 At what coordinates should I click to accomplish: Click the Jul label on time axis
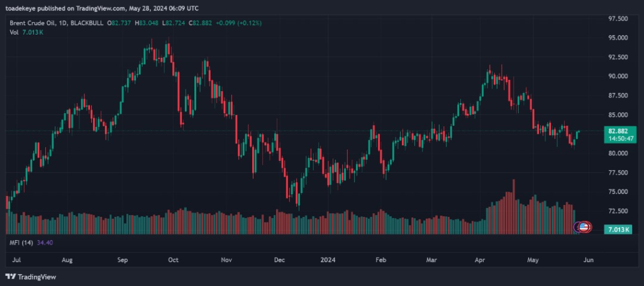pos(16,259)
